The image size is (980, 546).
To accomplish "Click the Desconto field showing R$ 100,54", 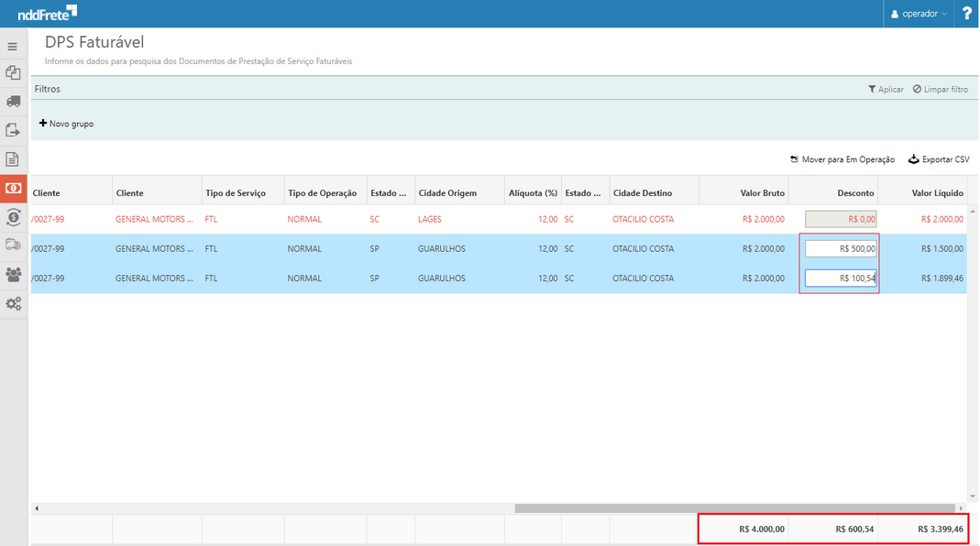I will coord(841,278).
